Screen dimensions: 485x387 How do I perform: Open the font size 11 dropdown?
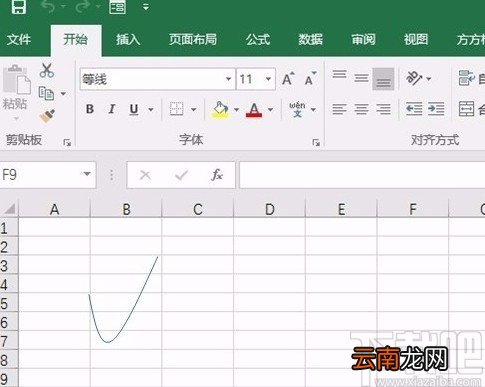point(268,79)
